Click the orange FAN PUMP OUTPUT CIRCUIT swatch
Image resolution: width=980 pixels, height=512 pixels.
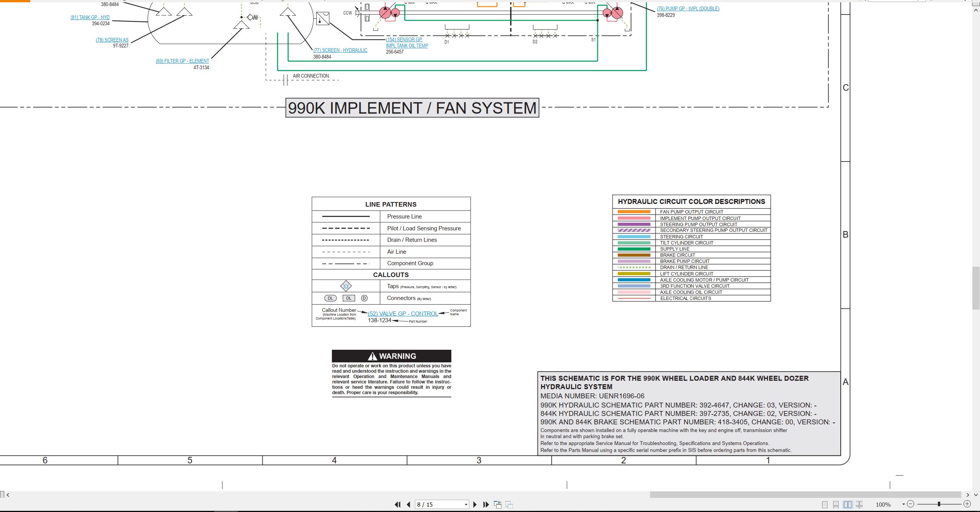pos(634,212)
